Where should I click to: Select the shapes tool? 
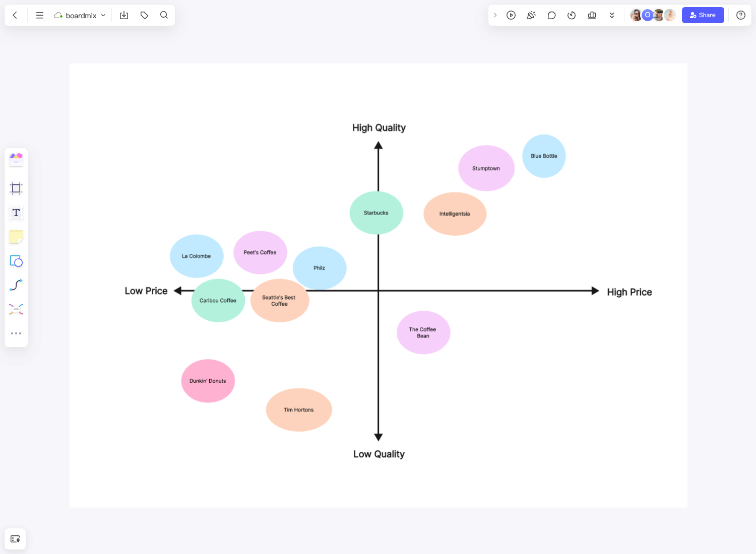(x=16, y=261)
